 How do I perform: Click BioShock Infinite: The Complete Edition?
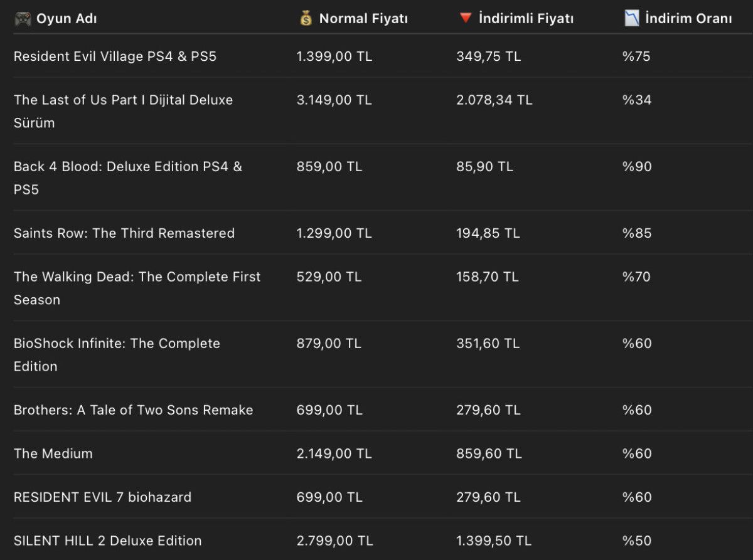pos(117,344)
